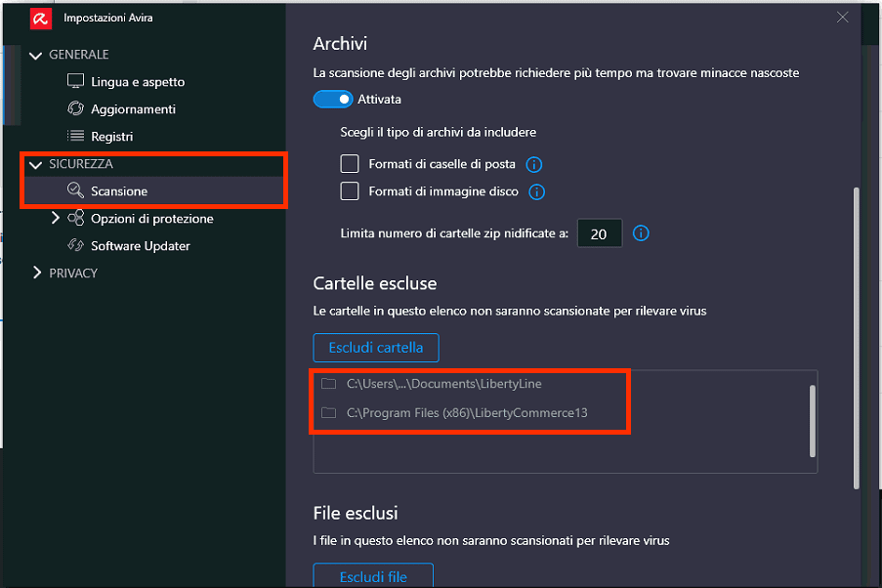
Task: Click the magnifier icon beside Scansione
Action: (75, 190)
